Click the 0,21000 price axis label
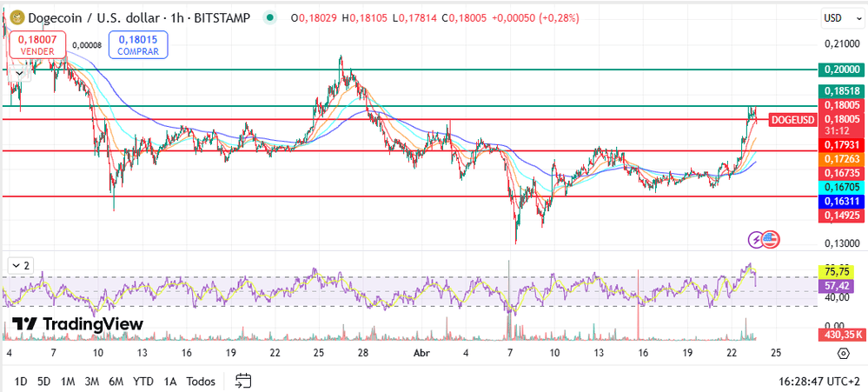This screenshot has height=392, width=868. click(841, 43)
